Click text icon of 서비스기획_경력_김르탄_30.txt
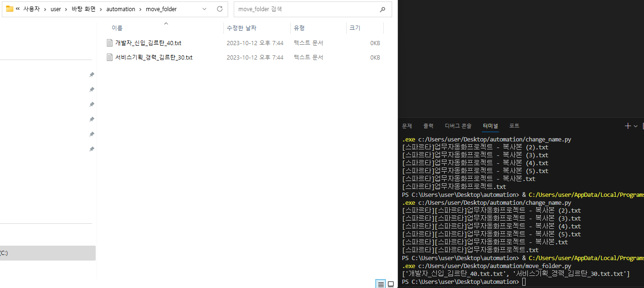The height and width of the screenshot is (288, 644). coord(110,57)
